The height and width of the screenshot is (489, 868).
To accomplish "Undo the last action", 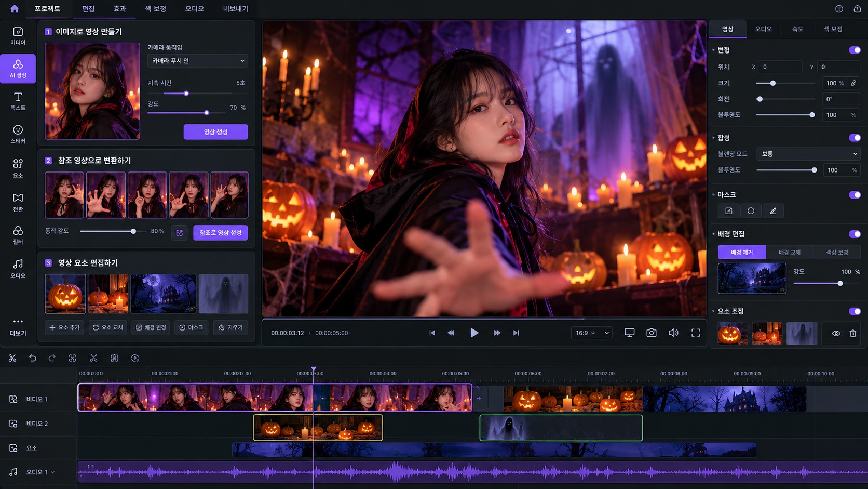I will click(x=33, y=358).
